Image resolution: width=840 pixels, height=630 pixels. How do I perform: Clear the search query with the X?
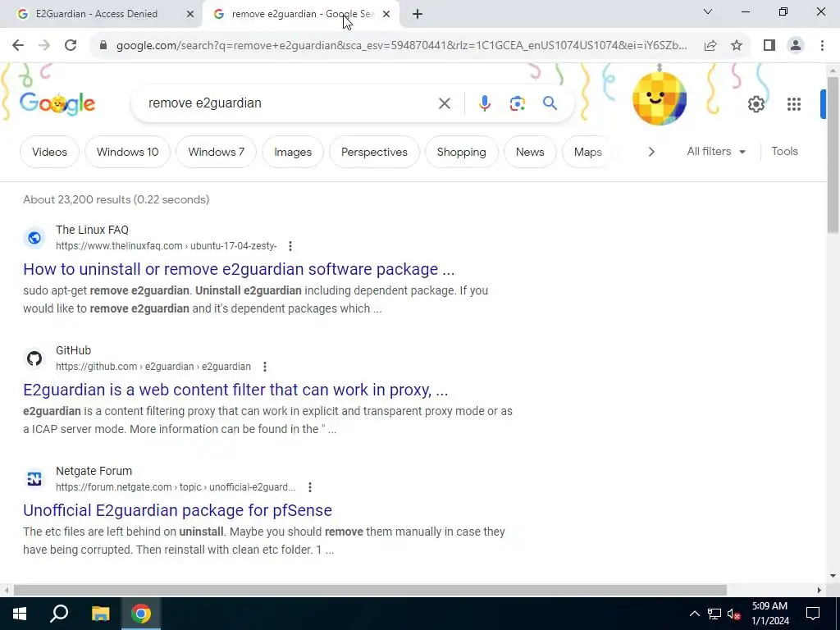(444, 103)
